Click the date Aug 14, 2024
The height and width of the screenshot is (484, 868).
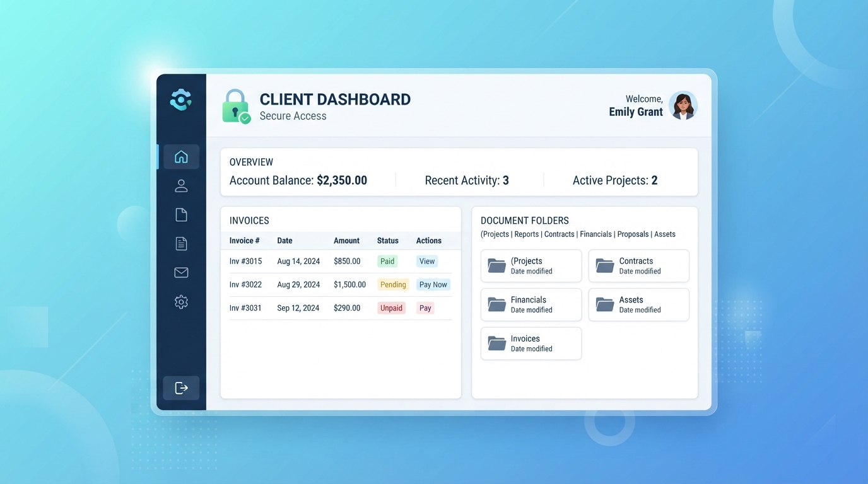point(298,262)
